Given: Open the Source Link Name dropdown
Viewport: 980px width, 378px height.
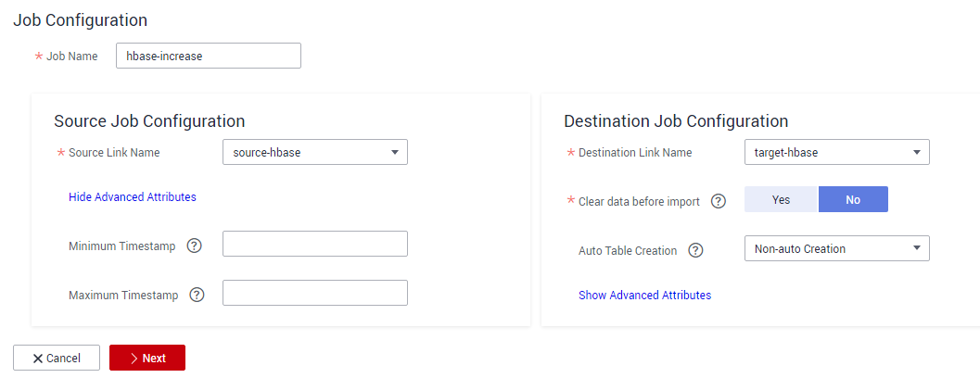Looking at the screenshot, I should tap(315, 152).
